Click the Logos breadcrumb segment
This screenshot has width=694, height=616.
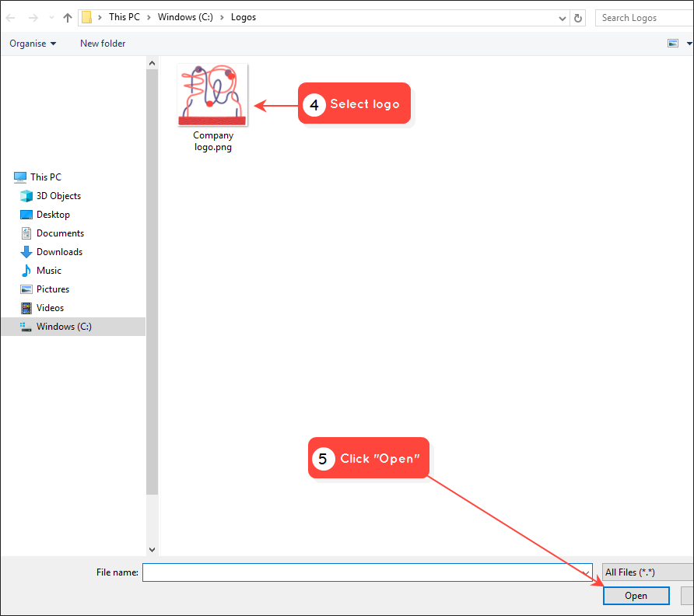(x=244, y=17)
